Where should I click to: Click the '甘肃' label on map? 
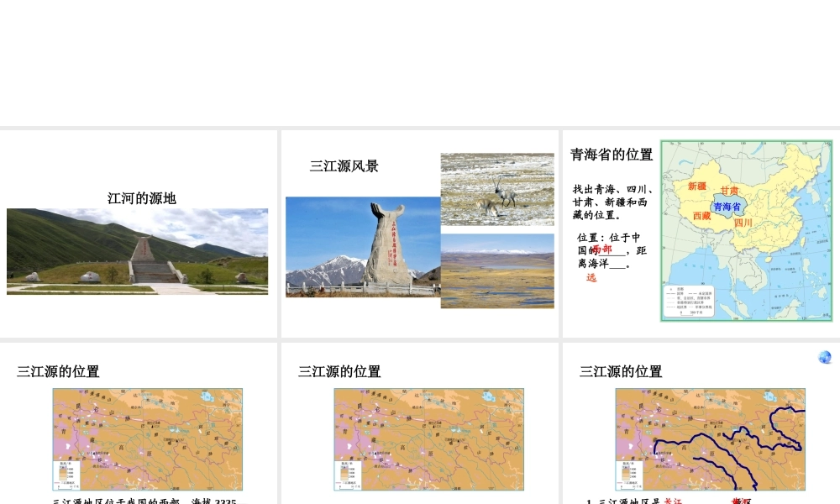tap(729, 191)
